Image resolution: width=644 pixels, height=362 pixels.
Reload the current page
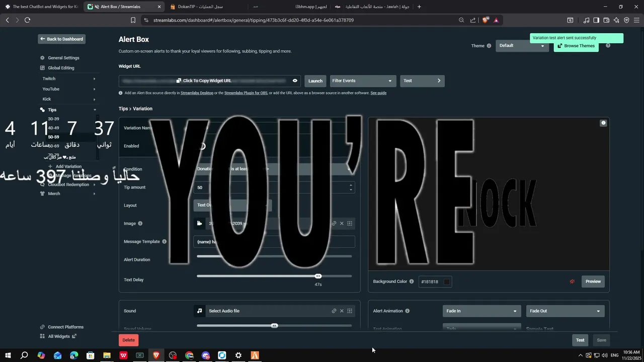[x=27, y=20]
